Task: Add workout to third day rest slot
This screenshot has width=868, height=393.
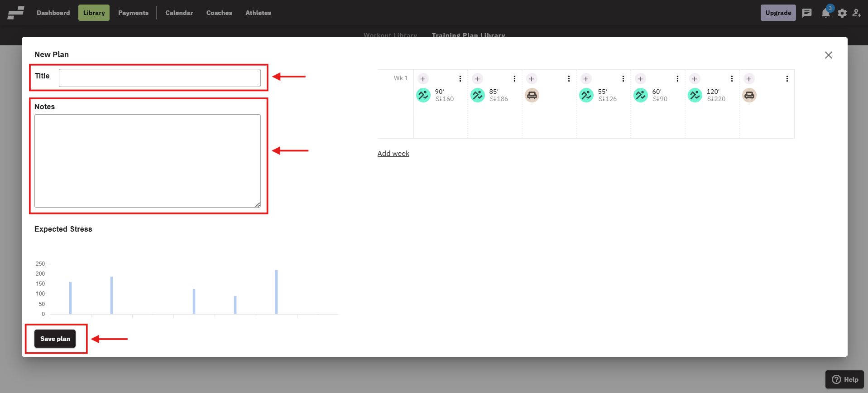Action: pos(532,79)
